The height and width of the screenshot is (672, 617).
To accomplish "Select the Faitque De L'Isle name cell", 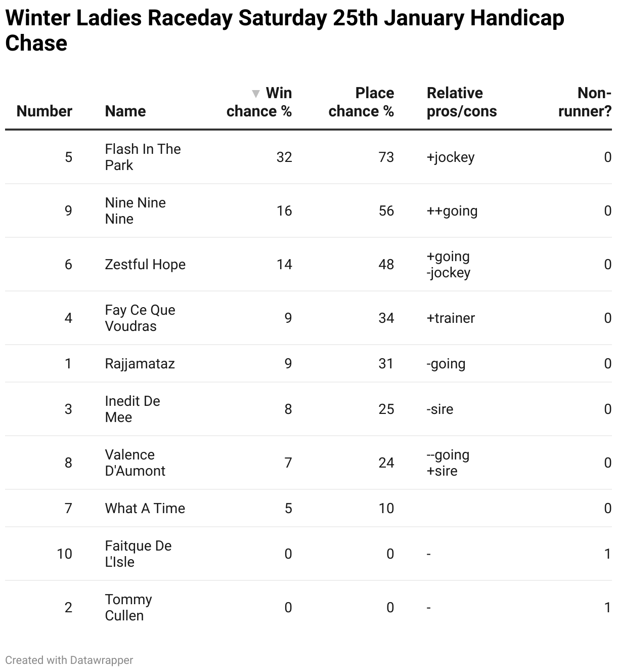I will (x=138, y=554).
